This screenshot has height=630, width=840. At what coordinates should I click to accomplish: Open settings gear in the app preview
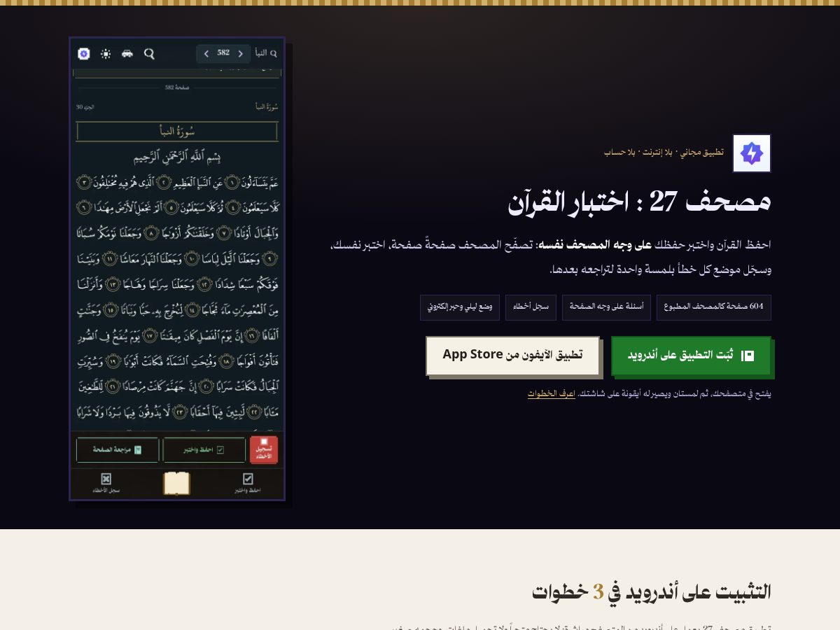[x=84, y=54]
